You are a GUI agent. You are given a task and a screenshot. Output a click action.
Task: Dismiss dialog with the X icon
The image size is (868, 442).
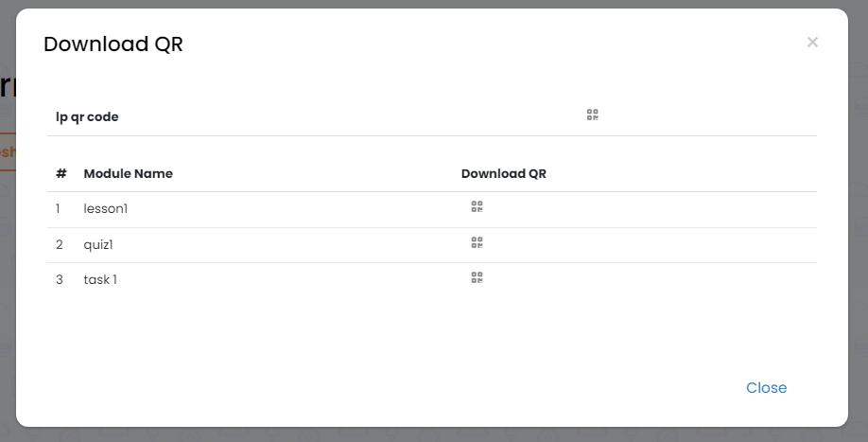812,43
